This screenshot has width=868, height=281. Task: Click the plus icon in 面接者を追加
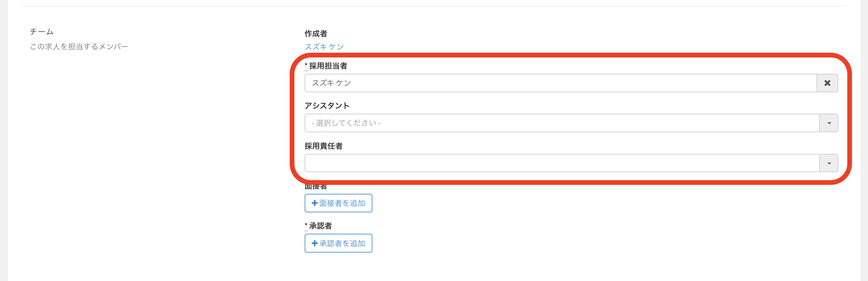click(x=314, y=203)
